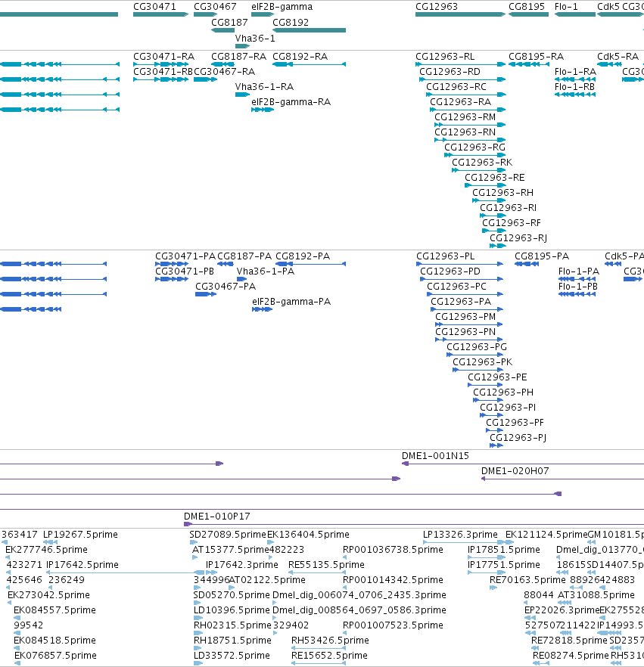The height and width of the screenshot is (667, 644).
Task: Select protein Vha36-1-PA
Action: click(x=266, y=271)
